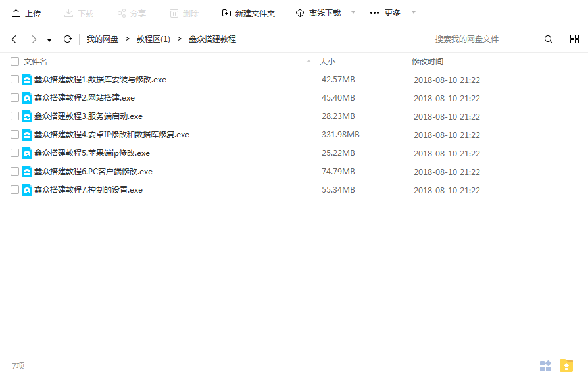Check box for 教程2.网站搭建.exe
This screenshot has width=588, height=376.
(x=14, y=97)
